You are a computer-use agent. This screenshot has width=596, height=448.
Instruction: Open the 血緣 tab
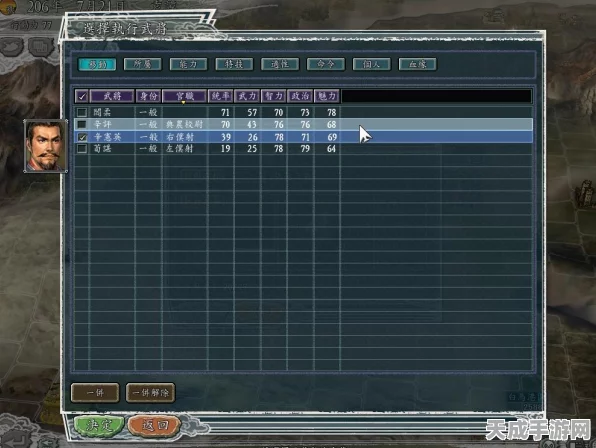[417, 64]
